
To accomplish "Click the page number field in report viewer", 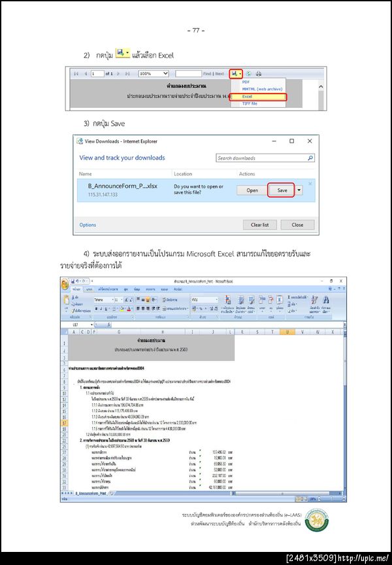I will click(97, 74).
